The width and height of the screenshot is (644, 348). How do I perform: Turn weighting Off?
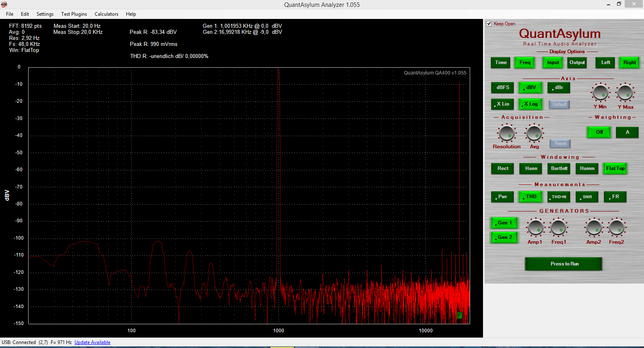tap(599, 132)
